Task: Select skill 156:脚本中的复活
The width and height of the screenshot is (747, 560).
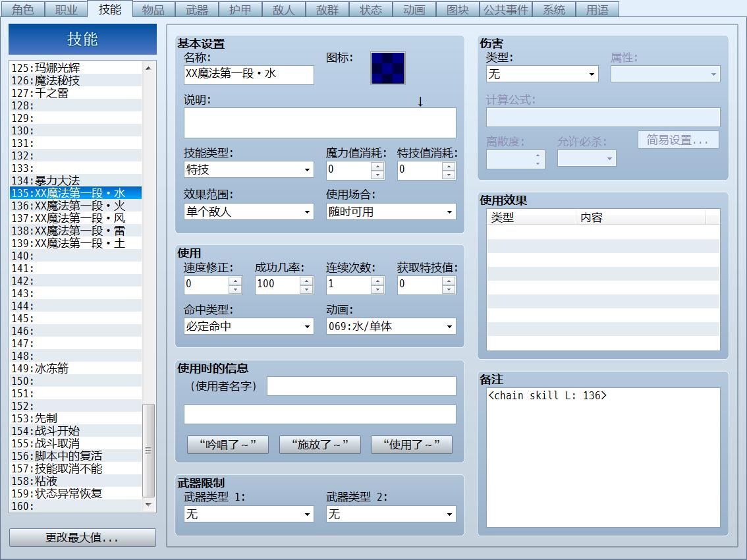Action: click(x=76, y=456)
